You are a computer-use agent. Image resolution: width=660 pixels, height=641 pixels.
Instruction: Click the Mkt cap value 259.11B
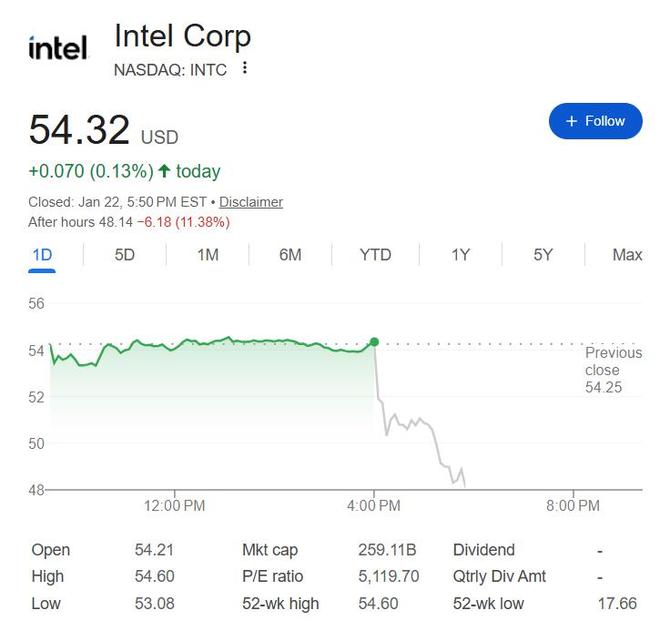[x=387, y=550]
